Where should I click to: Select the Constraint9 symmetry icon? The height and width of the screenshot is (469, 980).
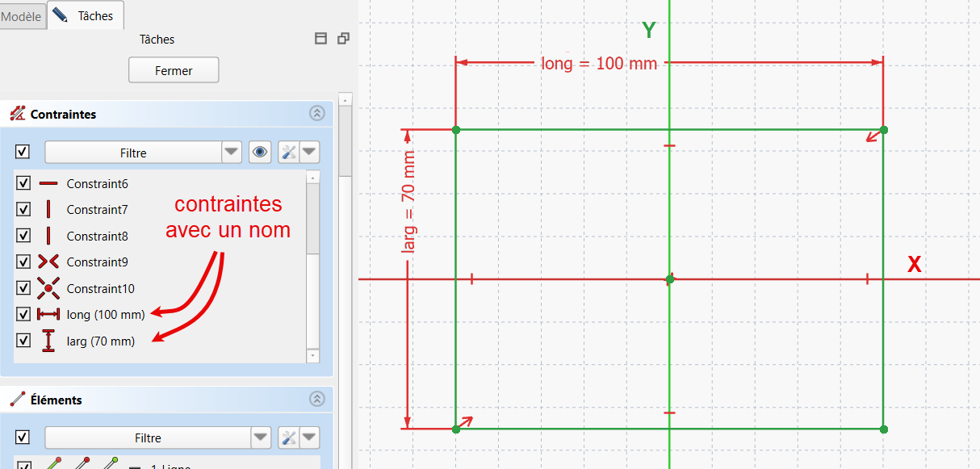(48, 262)
